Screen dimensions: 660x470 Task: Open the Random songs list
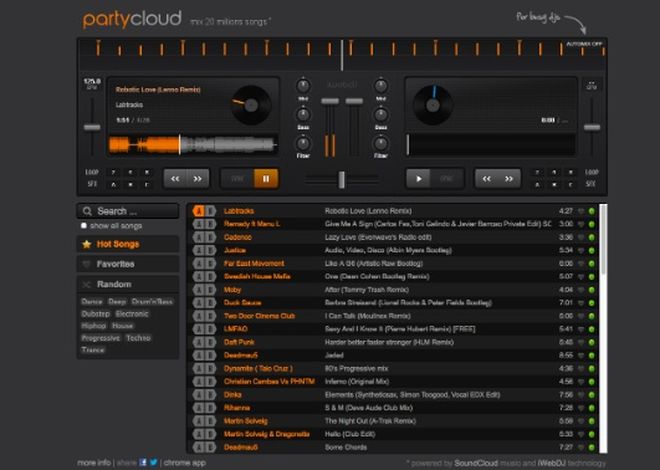(128, 284)
